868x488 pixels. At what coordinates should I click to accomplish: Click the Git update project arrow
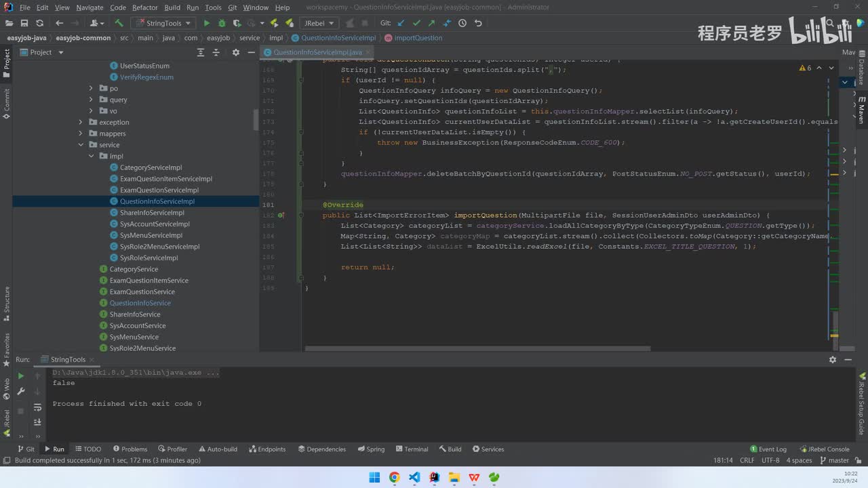coord(401,23)
